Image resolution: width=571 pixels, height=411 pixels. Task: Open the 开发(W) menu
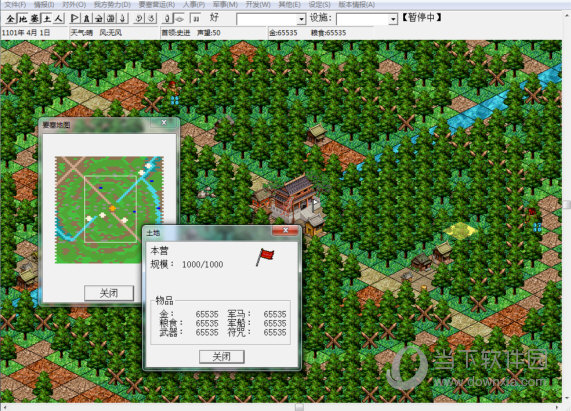tap(258, 5)
